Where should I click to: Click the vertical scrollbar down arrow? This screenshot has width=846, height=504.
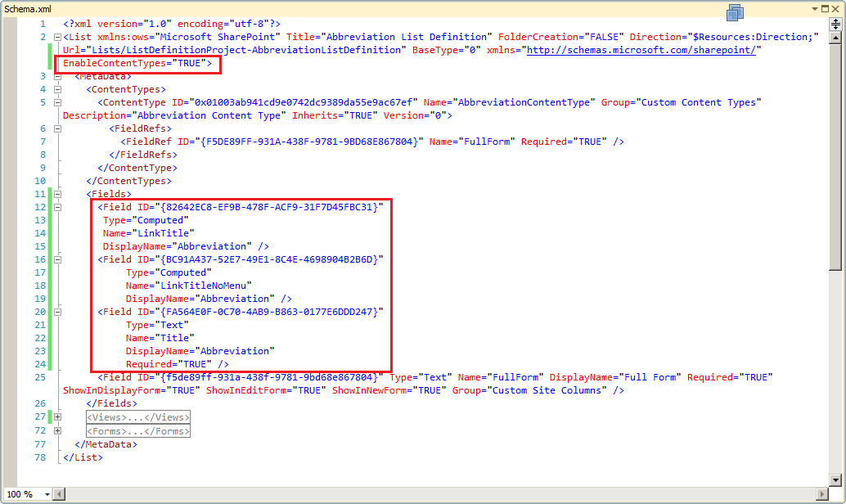pos(835,479)
